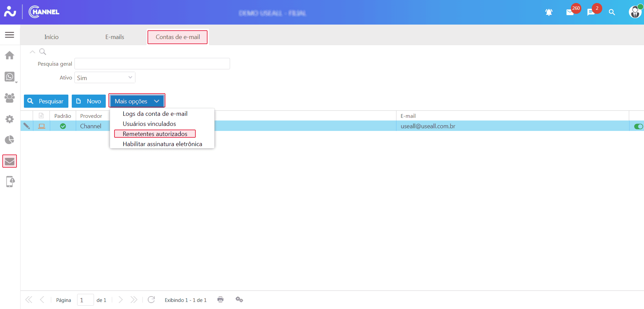Open the reports pie chart icon

click(x=9, y=140)
